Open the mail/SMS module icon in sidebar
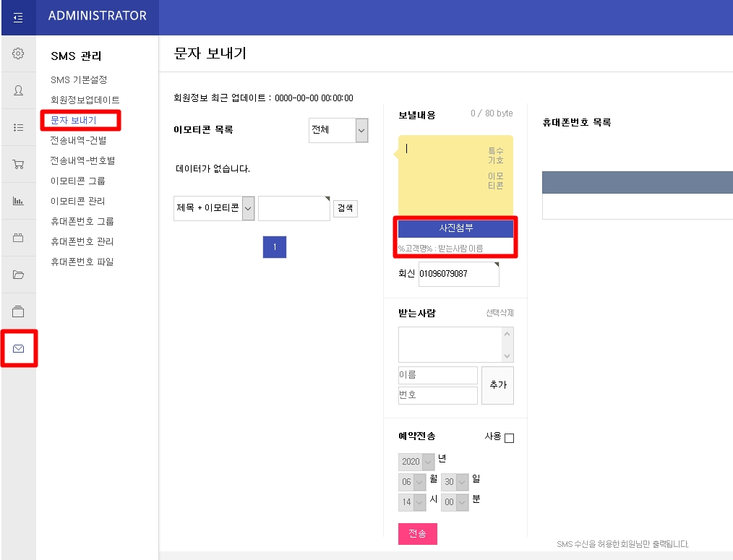733x560 pixels. (x=18, y=348)
